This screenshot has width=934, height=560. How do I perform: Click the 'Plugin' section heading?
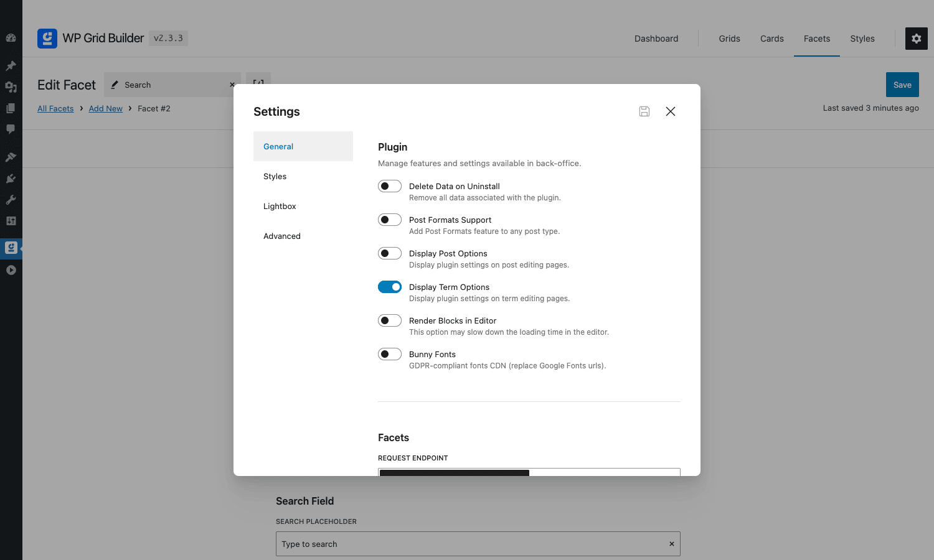(x=392, y=147)
